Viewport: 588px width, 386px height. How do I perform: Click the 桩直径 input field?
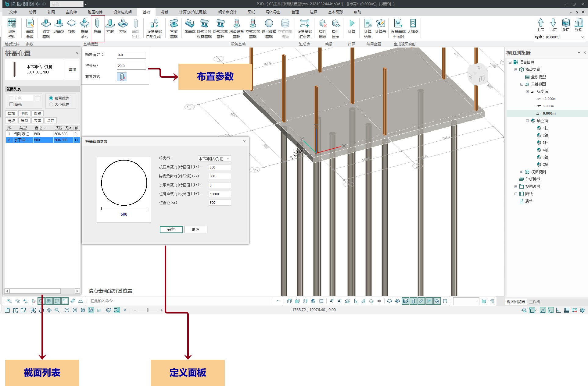(220, 203)
